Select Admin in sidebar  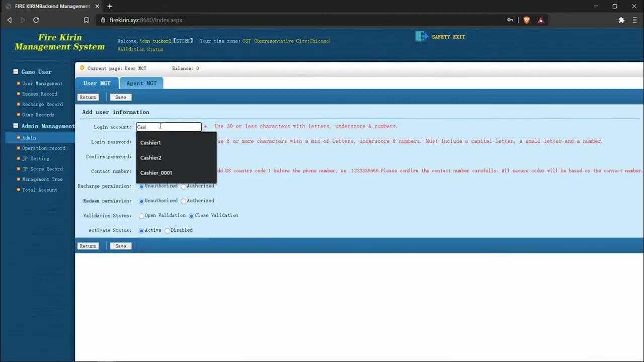pyautogui.click(x=29, y=138)
